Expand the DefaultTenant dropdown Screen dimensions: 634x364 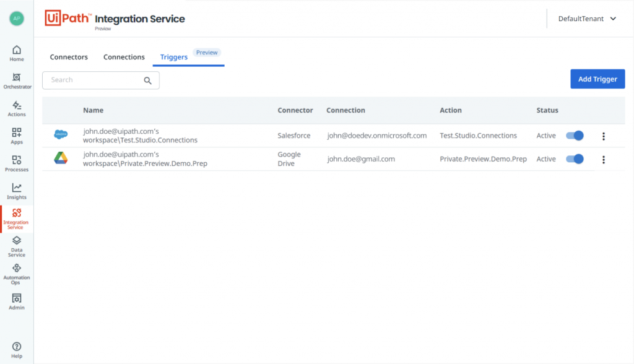click(587, 19)
